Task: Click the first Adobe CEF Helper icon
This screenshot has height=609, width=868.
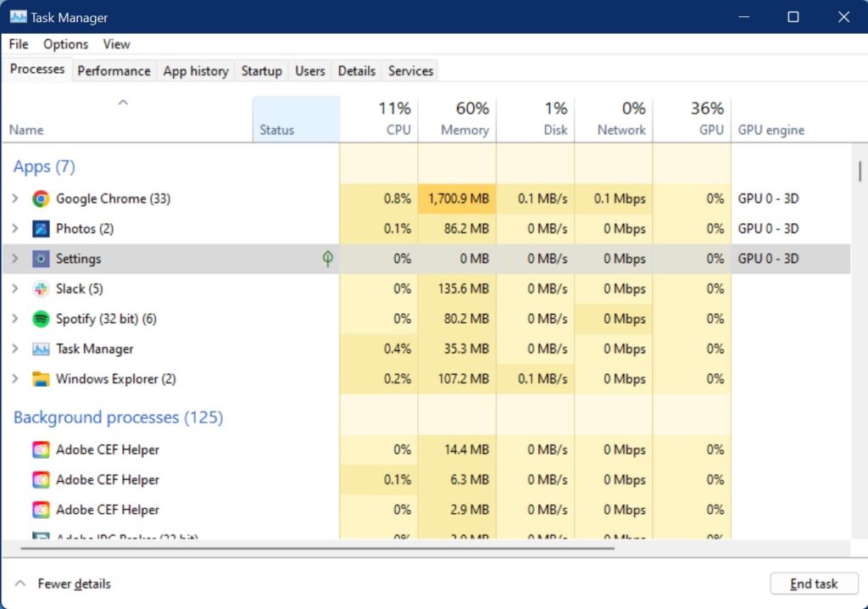Action: click(x=39, y=450)
